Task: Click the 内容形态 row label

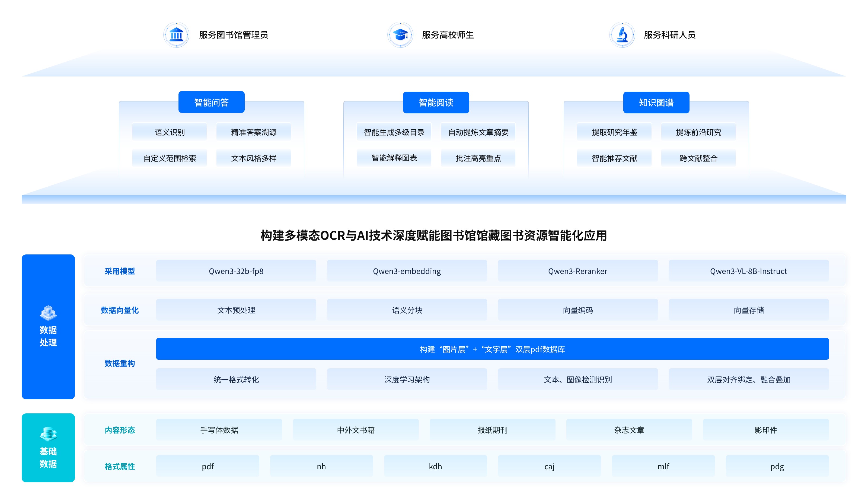Action: point(120,430)
